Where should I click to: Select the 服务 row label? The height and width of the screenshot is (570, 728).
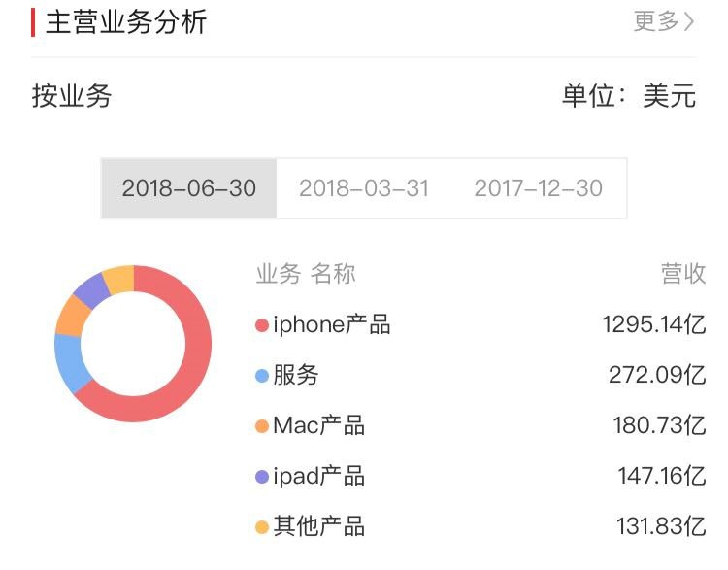[x=296, y=375]
